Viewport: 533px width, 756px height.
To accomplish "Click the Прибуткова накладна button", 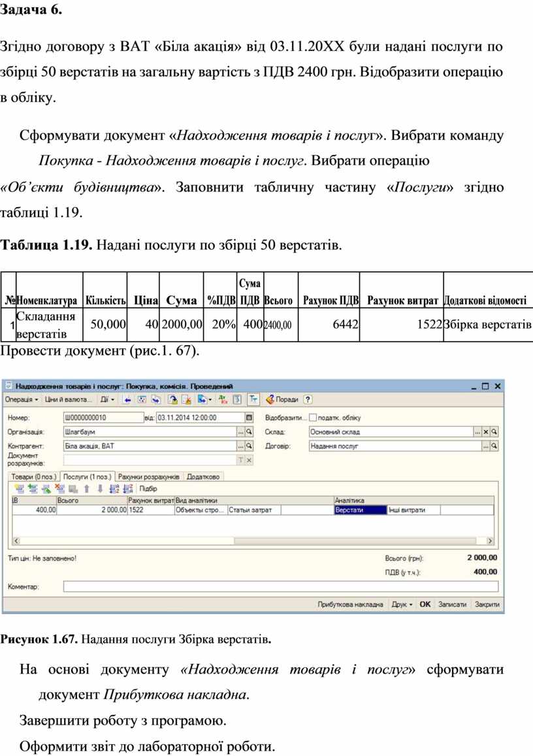I will point(350,604).
